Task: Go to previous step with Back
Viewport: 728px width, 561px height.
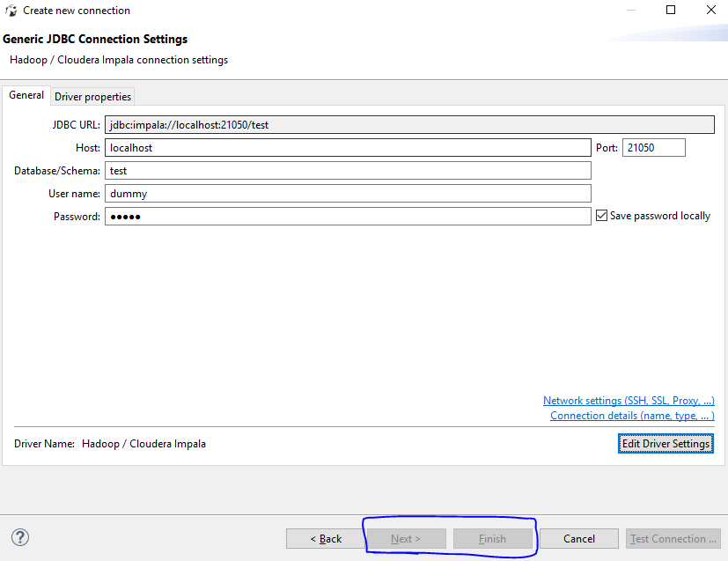Action: (326, 539)
